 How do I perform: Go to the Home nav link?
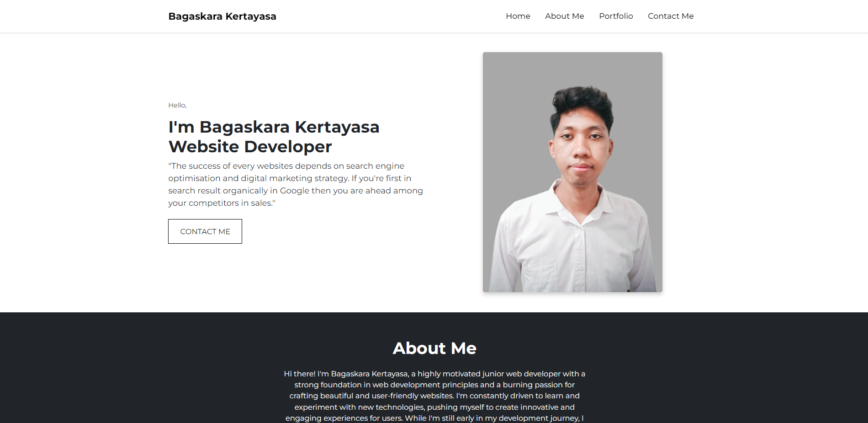click(518, 16)
